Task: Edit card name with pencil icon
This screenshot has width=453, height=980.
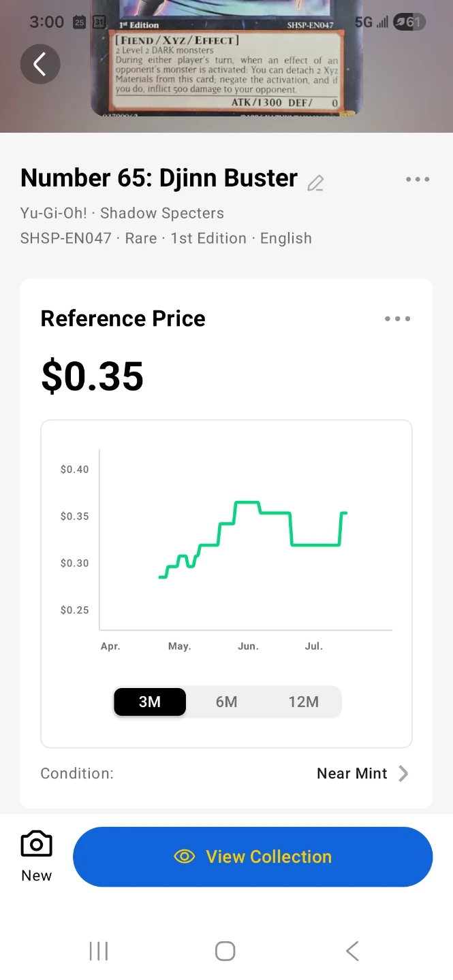Action: click(315, 182)
